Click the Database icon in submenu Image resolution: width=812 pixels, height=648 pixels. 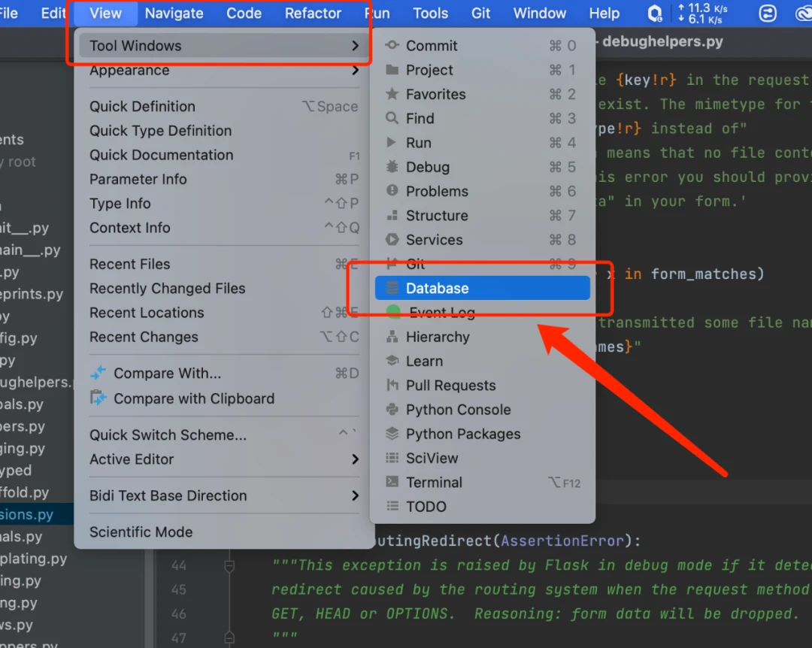[x=392, y=288]
